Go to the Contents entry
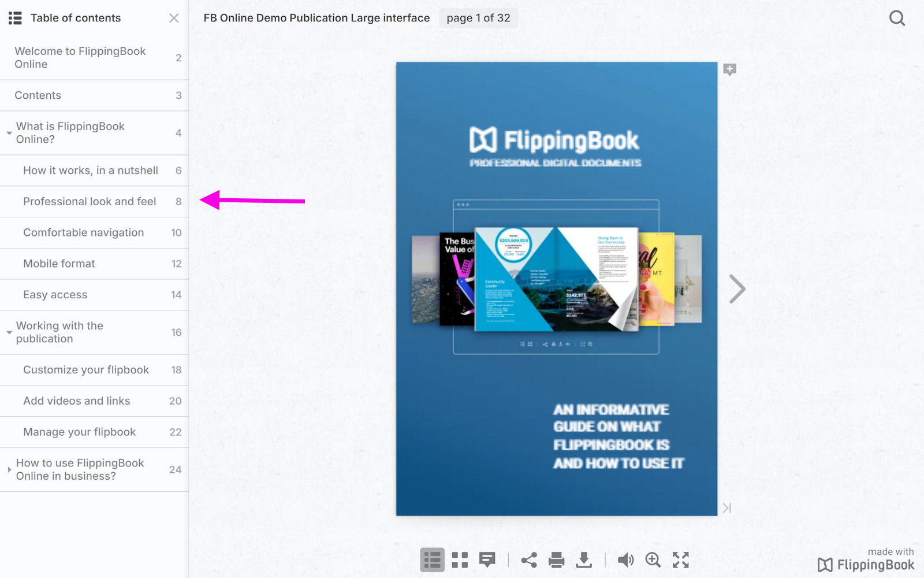The width and height of the screenshot is (924, 578). point(94,95)
